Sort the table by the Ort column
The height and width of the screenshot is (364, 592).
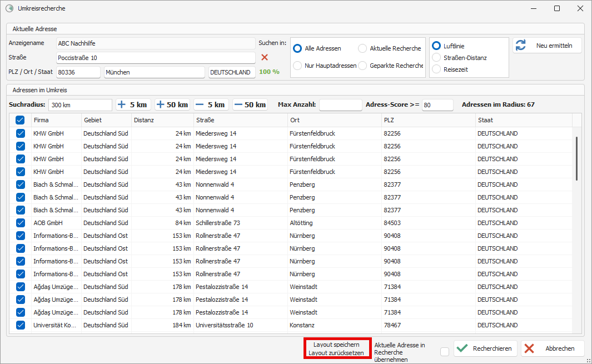(x=334, y=120)
